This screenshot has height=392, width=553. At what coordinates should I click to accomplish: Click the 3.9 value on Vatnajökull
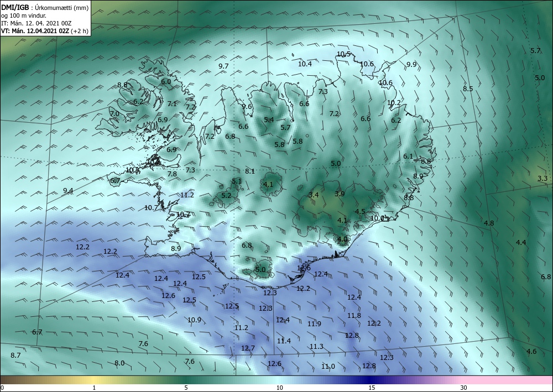pyautogui.click(x=340, y=194)
